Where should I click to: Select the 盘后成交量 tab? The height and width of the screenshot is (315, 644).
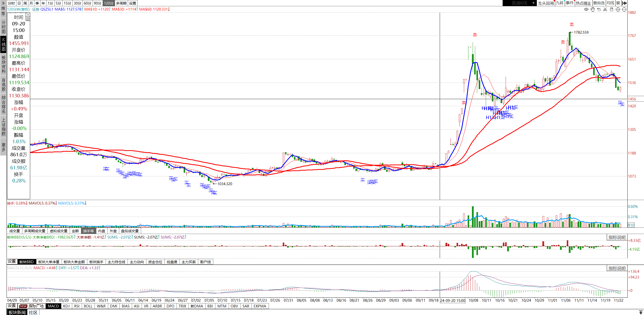coord(130,231)
